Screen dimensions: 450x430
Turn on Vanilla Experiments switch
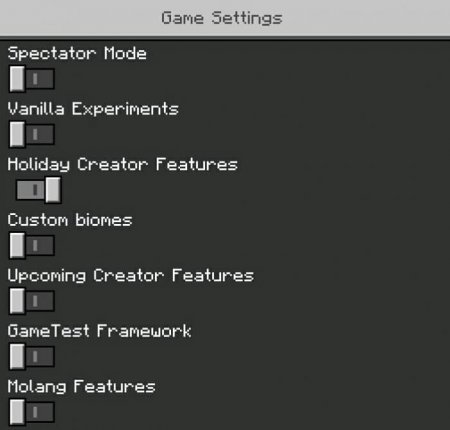pyautogui.click(x=32, y=134)
